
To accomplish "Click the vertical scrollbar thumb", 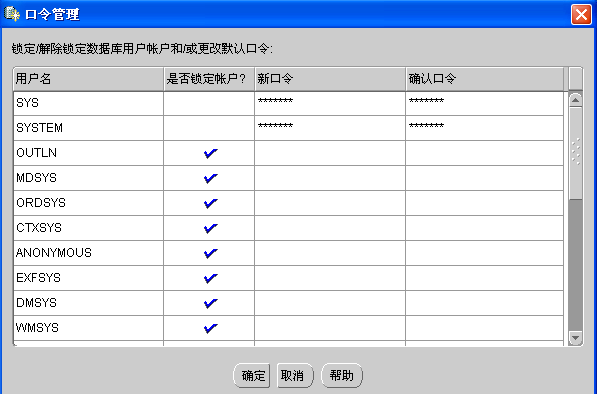I will click(575, 153).
